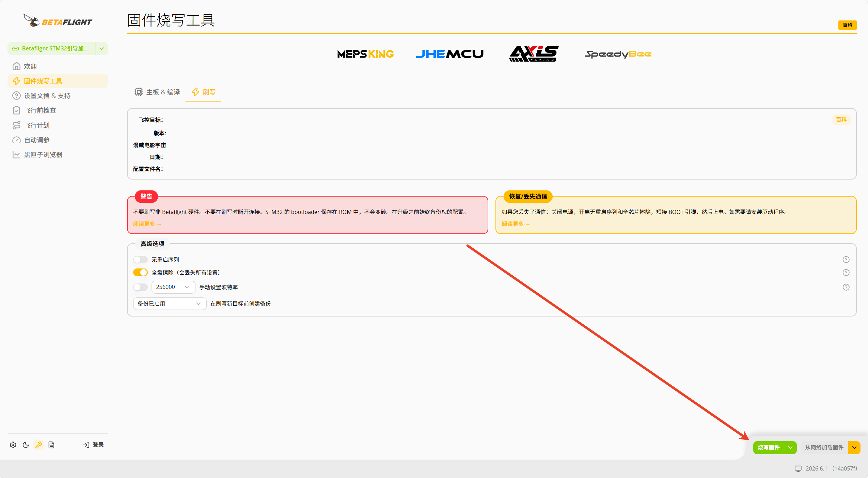The width and height of the screenshot is (868, 478).
Task: Open the 备份已启用 backup dropdown
Action: (170, 304)
